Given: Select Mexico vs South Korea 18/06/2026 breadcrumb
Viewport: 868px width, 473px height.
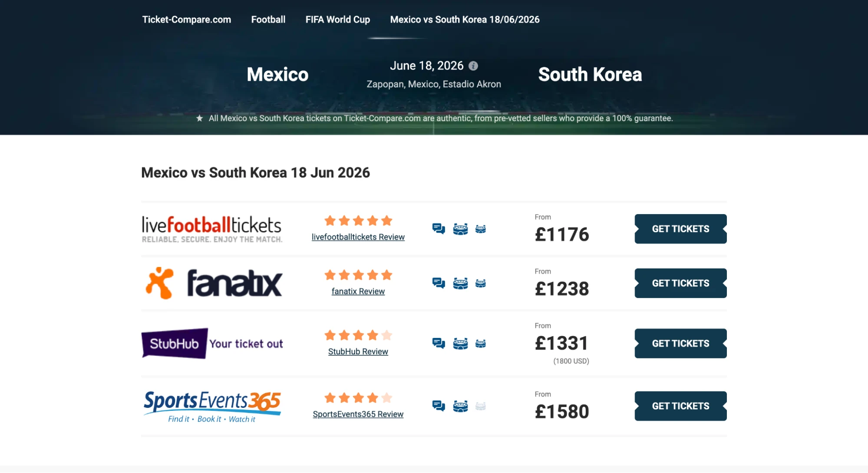Looking at the screenshot, I should pos(465,20).
